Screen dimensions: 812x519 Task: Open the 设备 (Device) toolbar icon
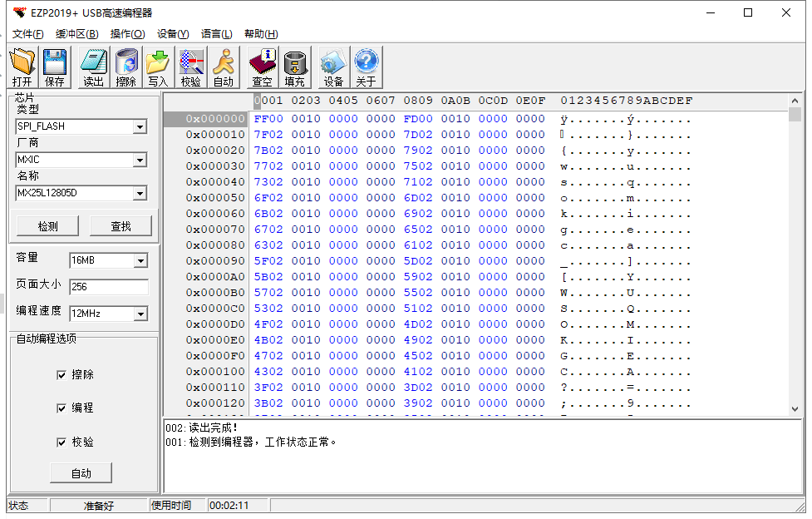tap(332, 66)
